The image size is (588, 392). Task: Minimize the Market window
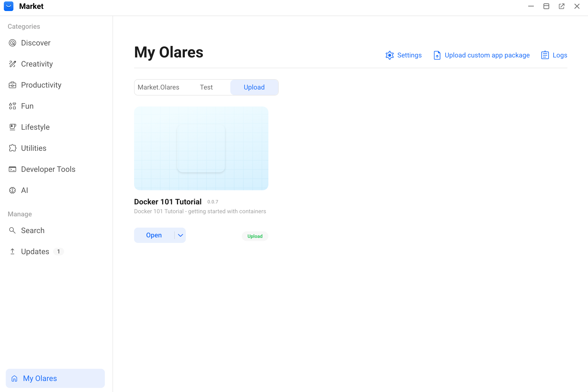click(531, 6)
